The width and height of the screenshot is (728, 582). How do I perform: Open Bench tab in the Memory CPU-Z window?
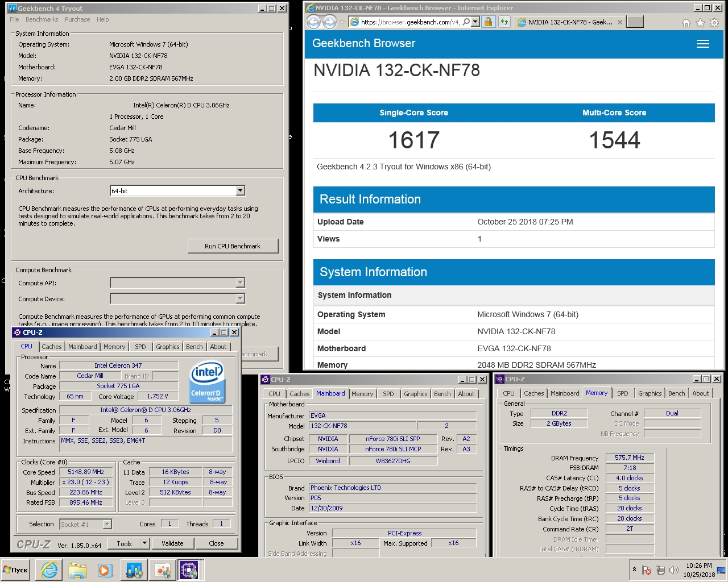point(676,393)
